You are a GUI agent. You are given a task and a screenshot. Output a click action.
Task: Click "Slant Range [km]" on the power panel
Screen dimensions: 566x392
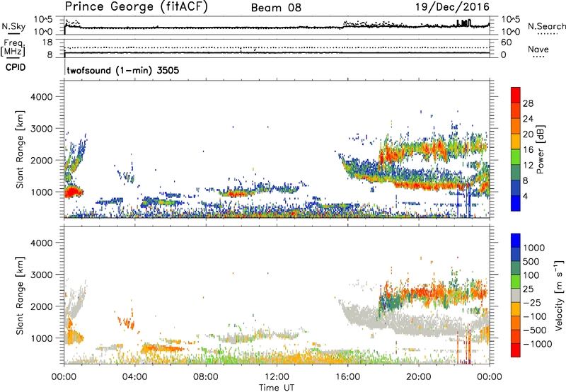[20, 149]
